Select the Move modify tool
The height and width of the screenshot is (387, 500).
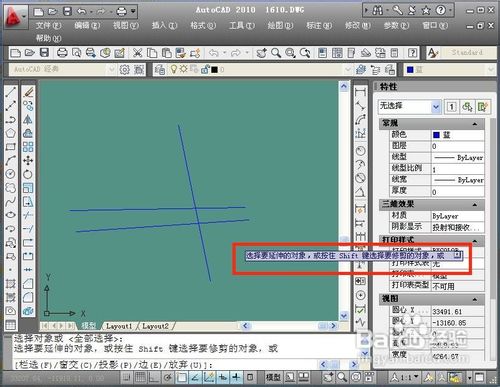click(28, 160)
